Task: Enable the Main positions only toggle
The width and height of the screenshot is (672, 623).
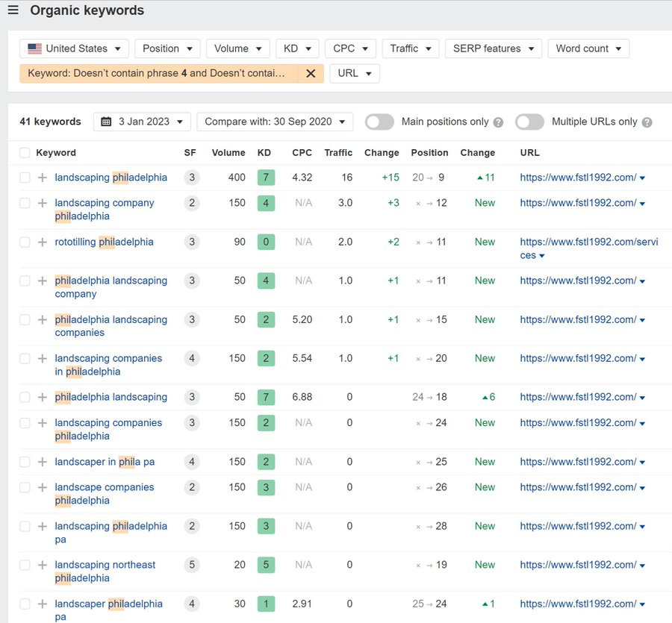Action: [x=379, y=121]
